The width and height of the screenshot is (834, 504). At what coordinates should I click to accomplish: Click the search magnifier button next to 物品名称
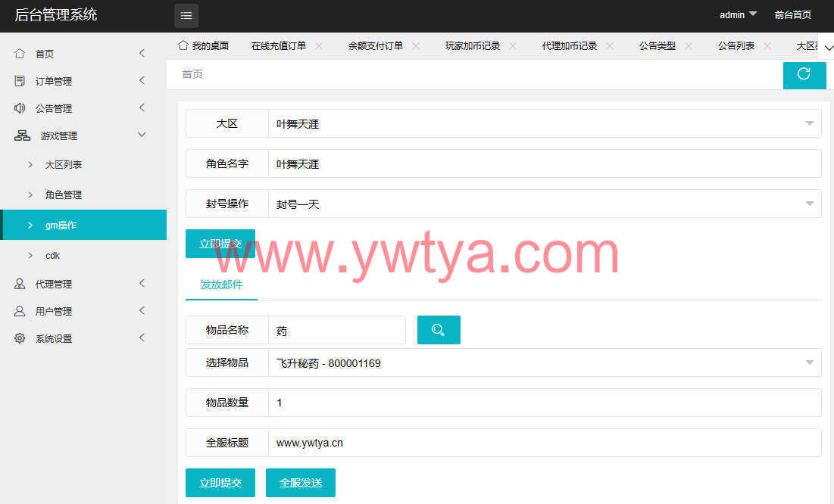(439, 330)
